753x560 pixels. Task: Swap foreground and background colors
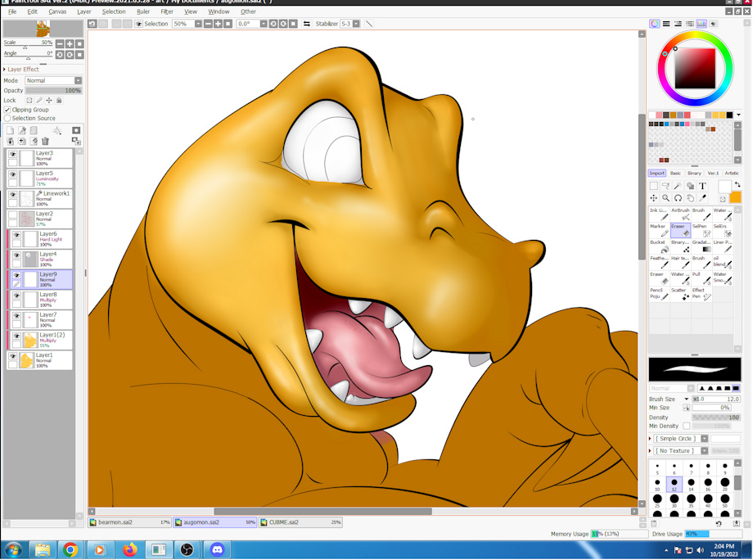(x=737, y=184)
